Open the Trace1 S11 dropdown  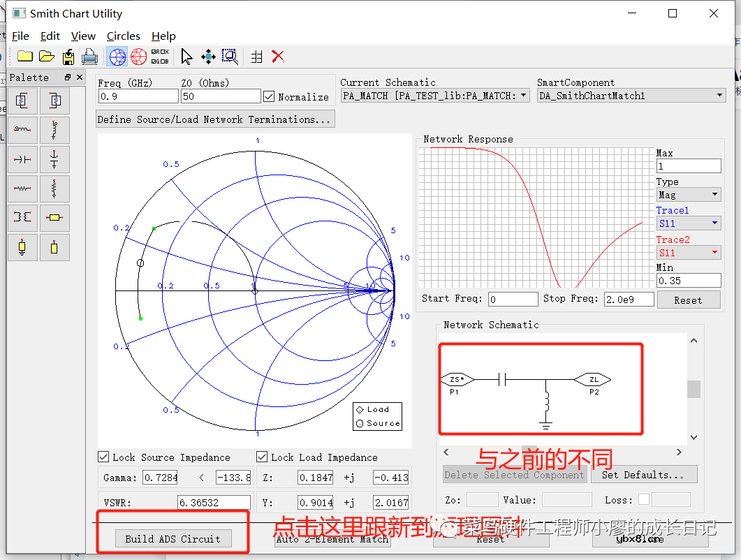[x=688, y=223]
